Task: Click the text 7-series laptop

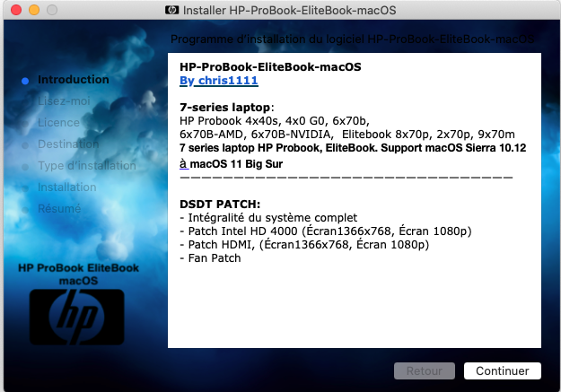Action: tap(224, 108)
